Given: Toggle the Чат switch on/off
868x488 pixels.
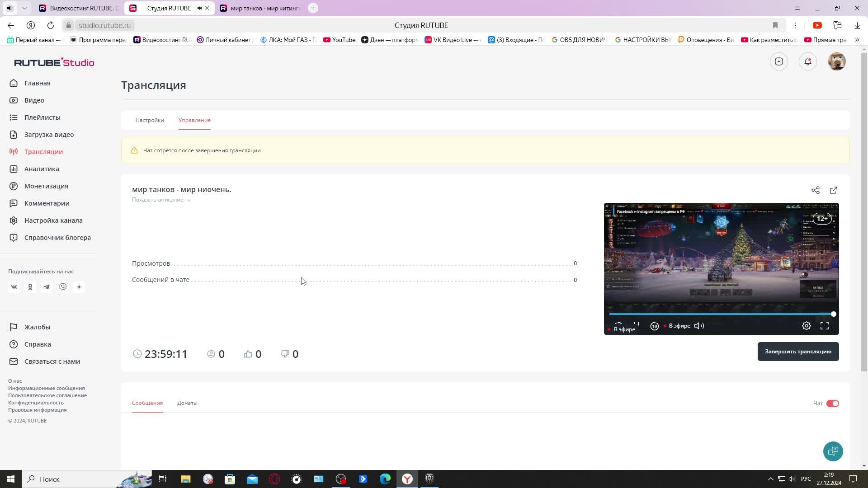Looking at the screenshot, I should point(832,404).
